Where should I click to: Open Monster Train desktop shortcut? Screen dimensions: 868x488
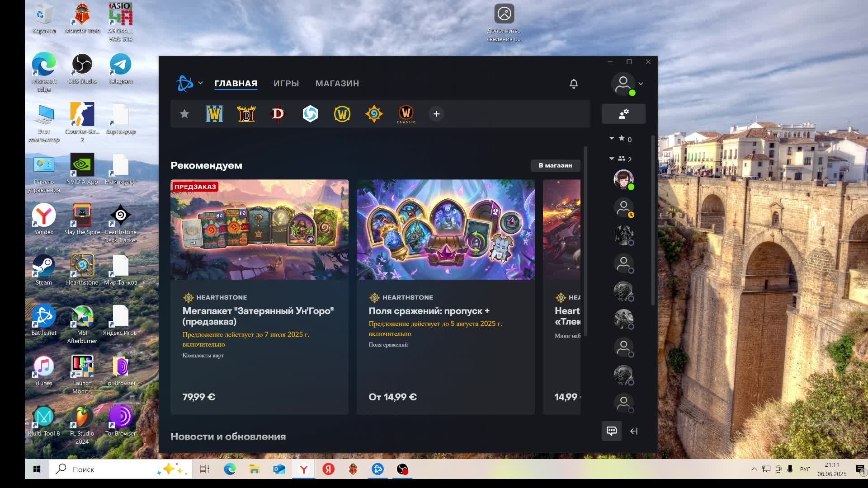point(82,19)
